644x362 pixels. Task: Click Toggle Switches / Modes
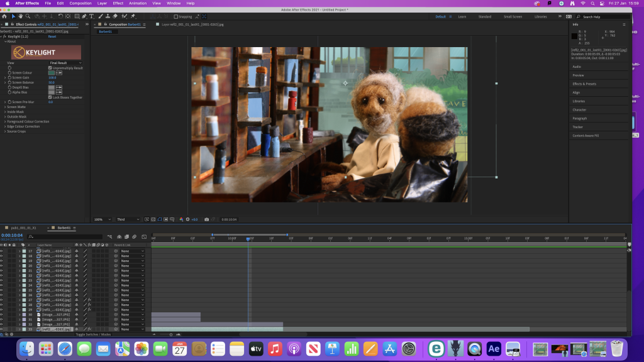[93, 334]
